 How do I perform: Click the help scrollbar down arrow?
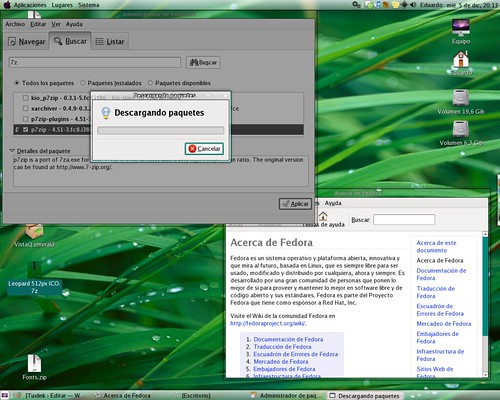[x=485, y=375]
